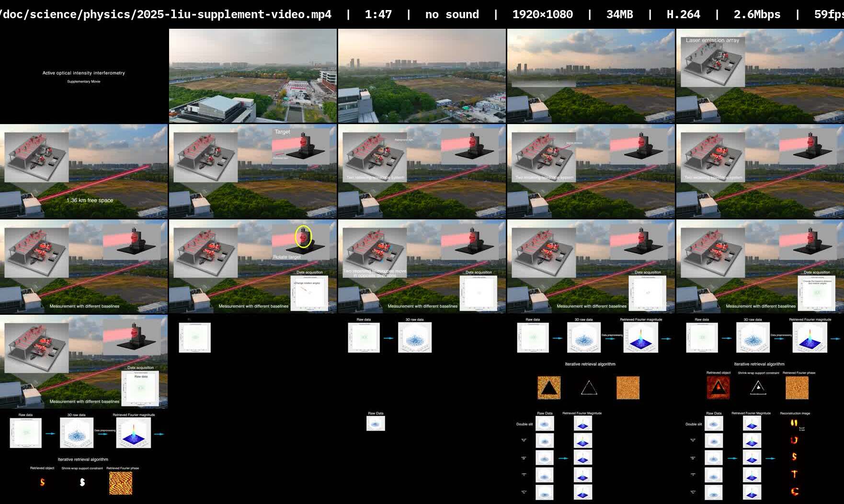Select the 1920×1080 resolution label

(542, 14)
